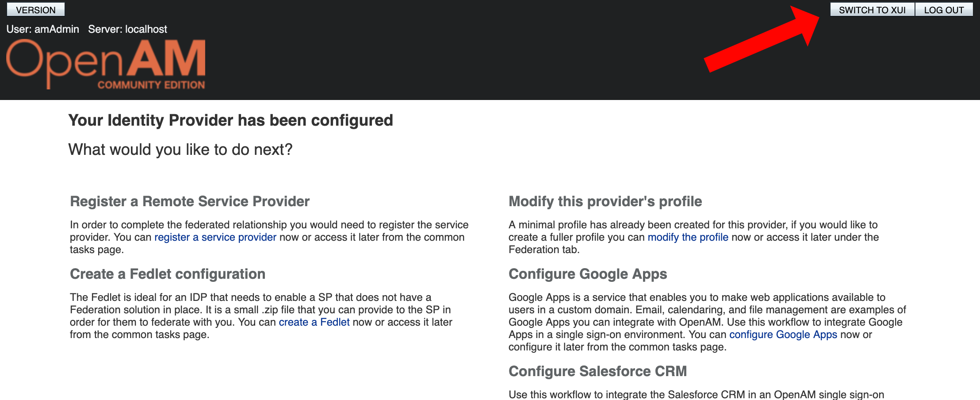Follow the 'configure Google Apps' link
Viewport: 980px width, 400px height.
(783, 335)
